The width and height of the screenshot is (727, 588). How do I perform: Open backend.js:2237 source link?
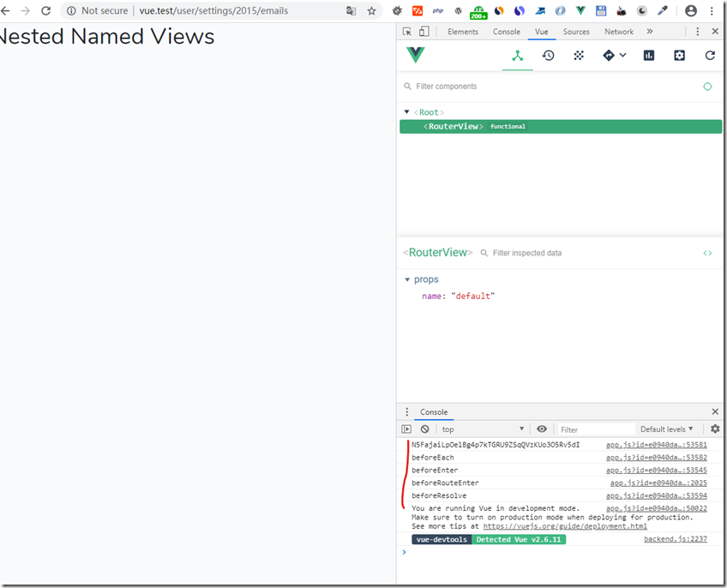pyautogui.click(x=676, y=539)
